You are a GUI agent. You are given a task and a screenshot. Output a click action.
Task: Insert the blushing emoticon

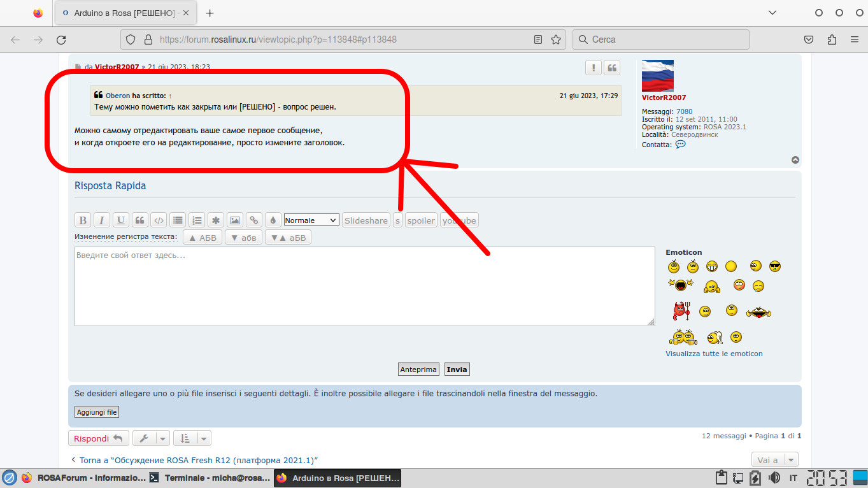(x=739, y=285)
